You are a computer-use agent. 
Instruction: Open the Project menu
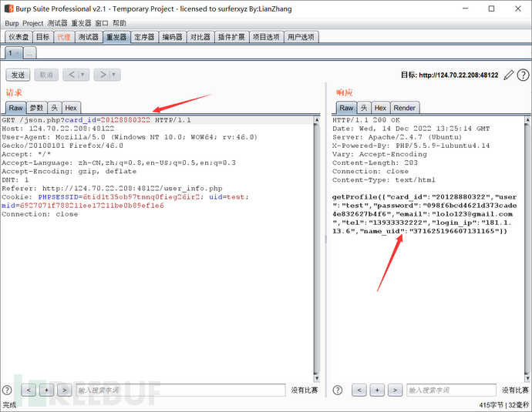point(33,23)
